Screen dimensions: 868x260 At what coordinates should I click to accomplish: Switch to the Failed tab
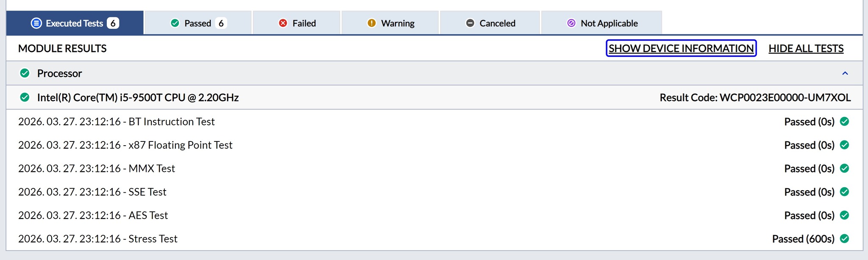297,23
